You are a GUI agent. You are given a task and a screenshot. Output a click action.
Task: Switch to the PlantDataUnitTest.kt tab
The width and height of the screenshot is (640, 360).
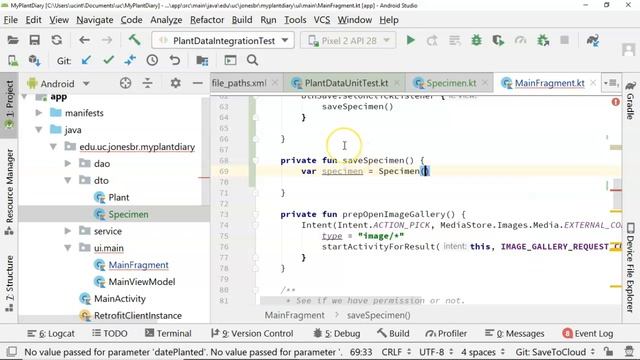pos(346,83)
